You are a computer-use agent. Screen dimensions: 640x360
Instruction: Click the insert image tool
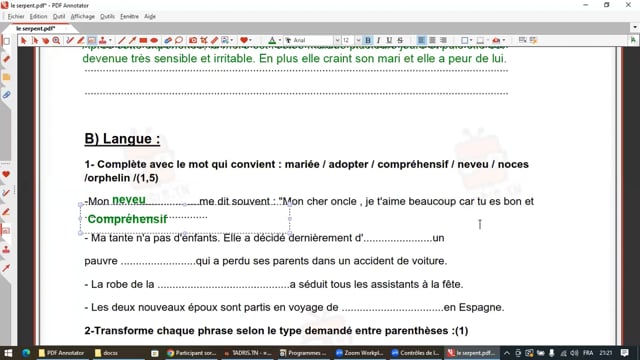[x=225, y=40]
